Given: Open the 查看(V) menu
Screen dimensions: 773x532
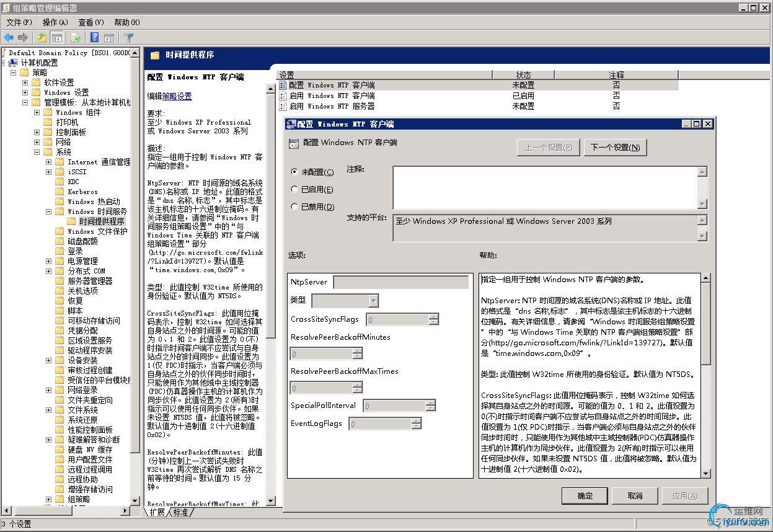Looking at the screenshot, I should (91, 22).
